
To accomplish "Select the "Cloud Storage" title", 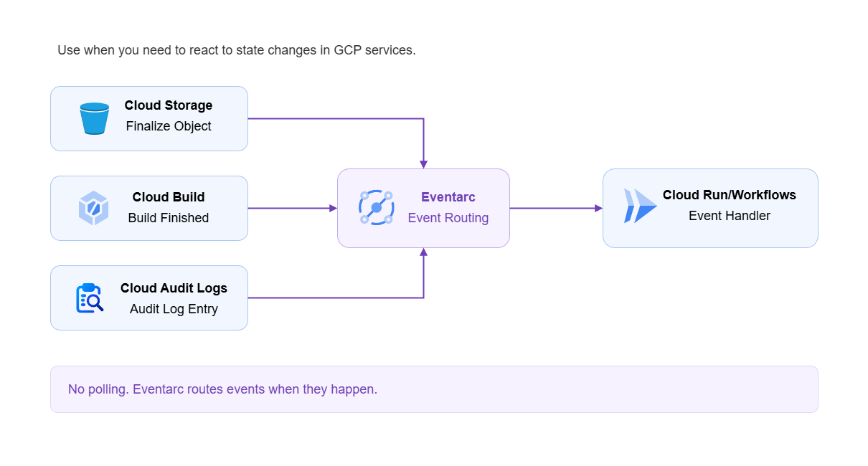I will pyautogui.click(x=169, y=105).
